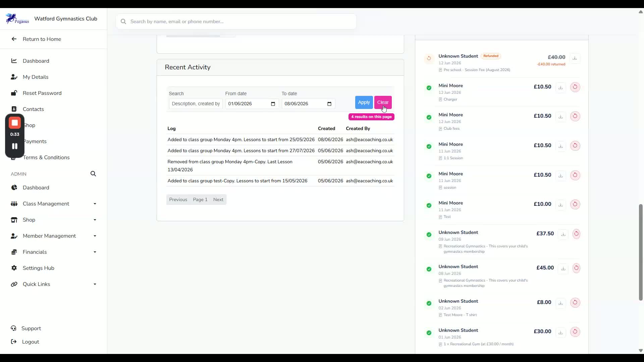Image resolution: width=644 pixels, height=362 pixels.
Task: Stop the screen recording
Action: click(x=15, y=123)
